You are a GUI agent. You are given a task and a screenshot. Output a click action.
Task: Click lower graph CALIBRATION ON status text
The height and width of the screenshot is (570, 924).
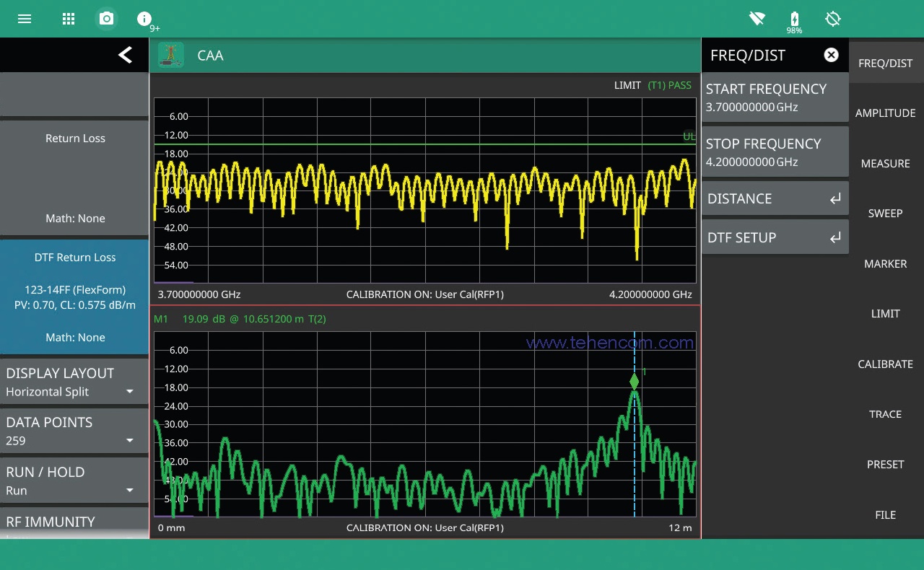click(425, 528)
